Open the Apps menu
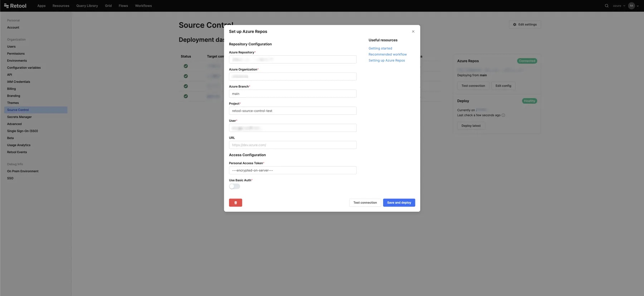The height and width of the screenshot is (296, 644). point(42,6)
